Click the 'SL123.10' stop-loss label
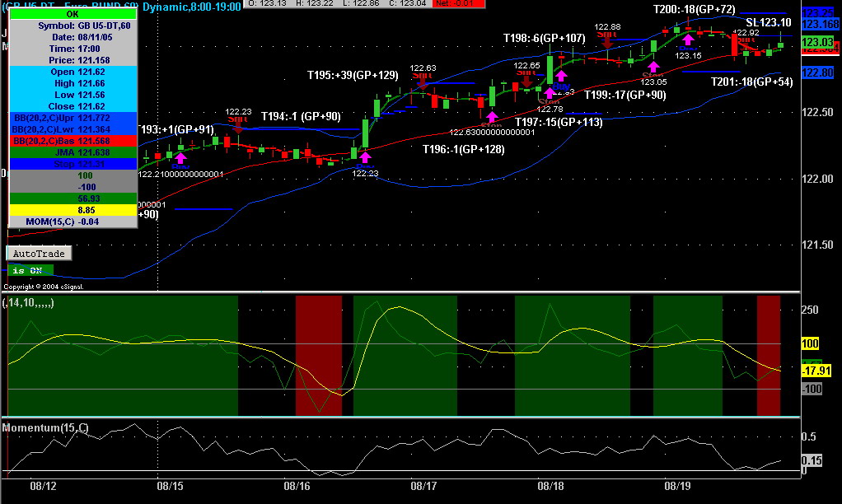Viewport: 842px width, 504px height. pyautogui.click(x=769, y=22)
